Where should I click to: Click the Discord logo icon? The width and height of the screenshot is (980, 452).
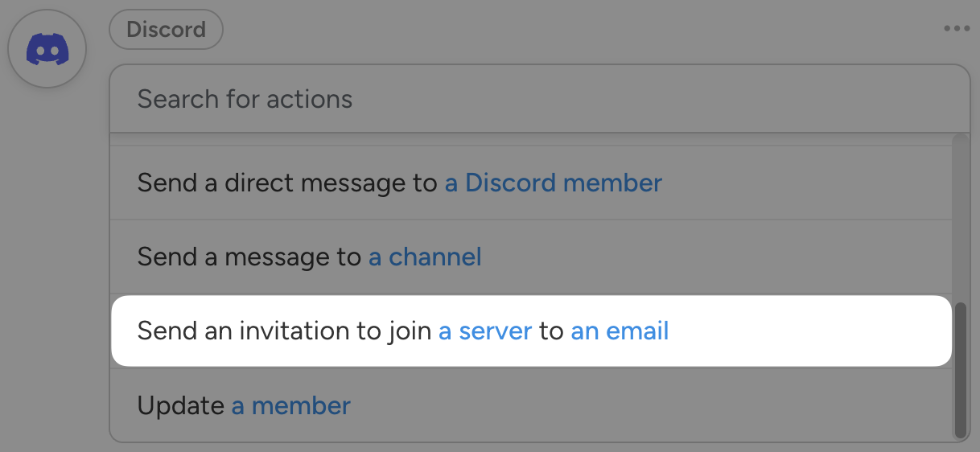[x=47, y=50]
